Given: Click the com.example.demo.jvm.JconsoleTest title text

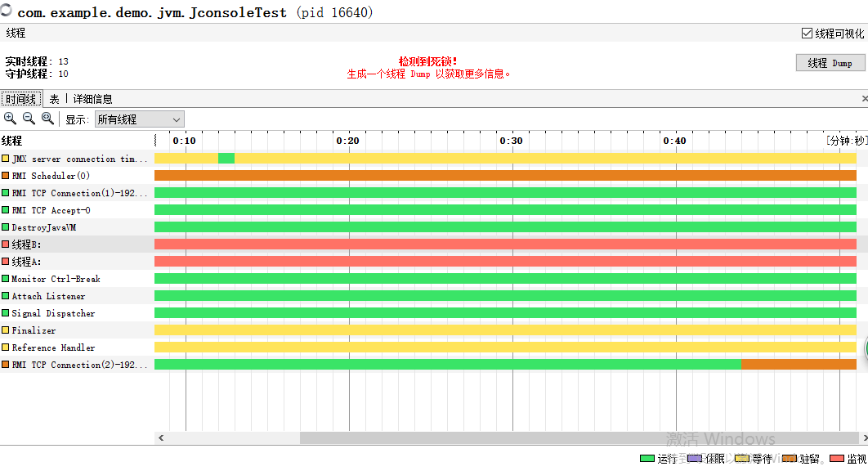Looking at the screenshot, I should click(152, 12).
